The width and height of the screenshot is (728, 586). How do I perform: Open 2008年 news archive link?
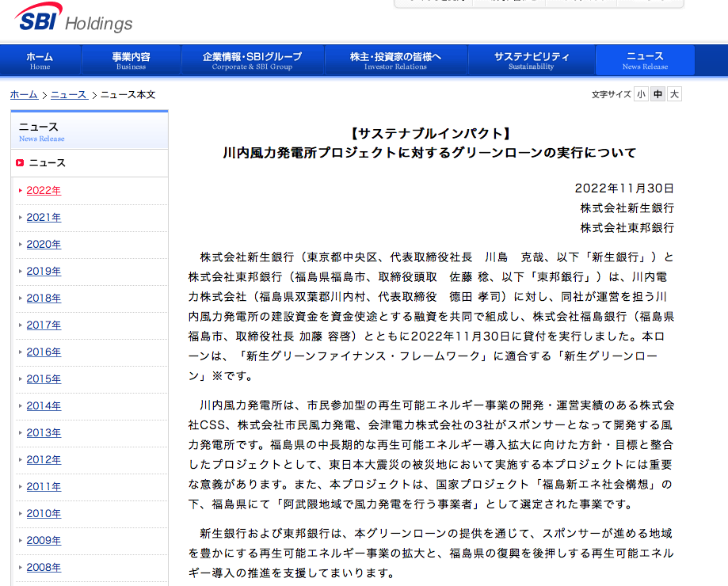click(x=44, y=568)
